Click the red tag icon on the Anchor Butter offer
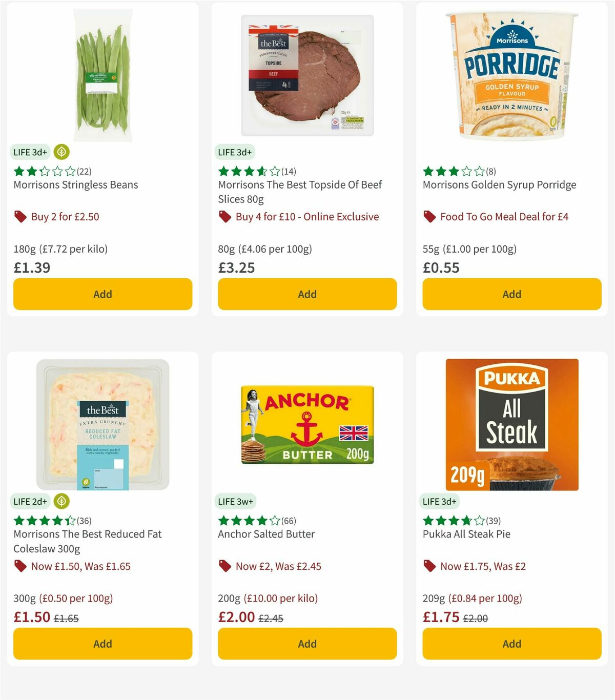Viewport: 615px width, 700px height. 224,566
